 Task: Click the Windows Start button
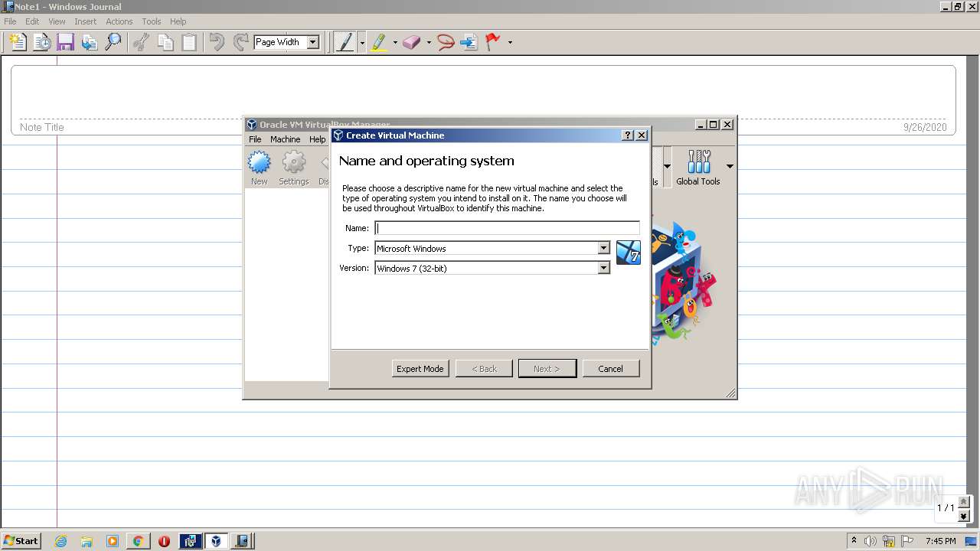click(21, 541)
